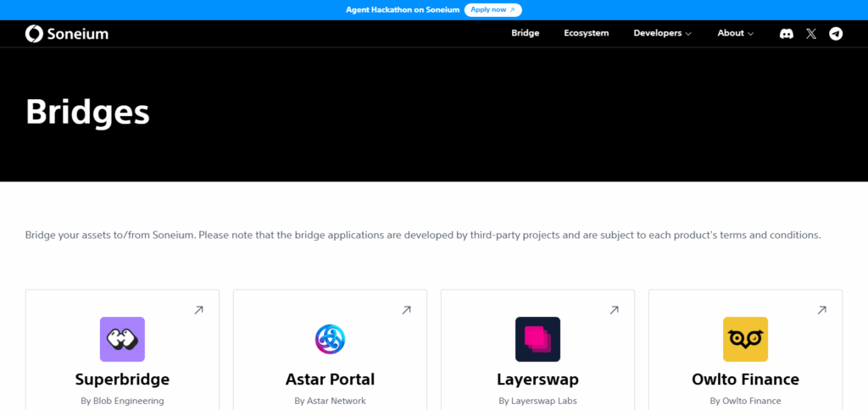Expand the About dropdown menu
This screenshot has width=868, height=410.
736,33
